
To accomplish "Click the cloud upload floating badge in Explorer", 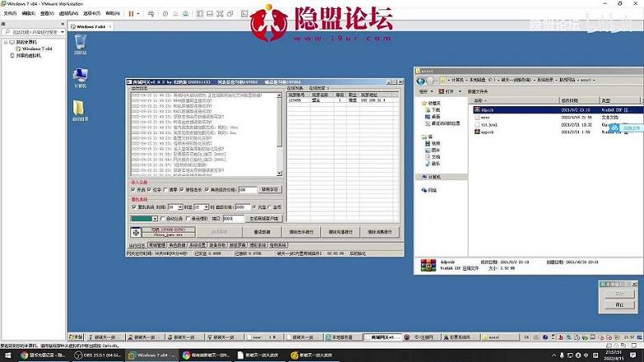I will point(625,128).
